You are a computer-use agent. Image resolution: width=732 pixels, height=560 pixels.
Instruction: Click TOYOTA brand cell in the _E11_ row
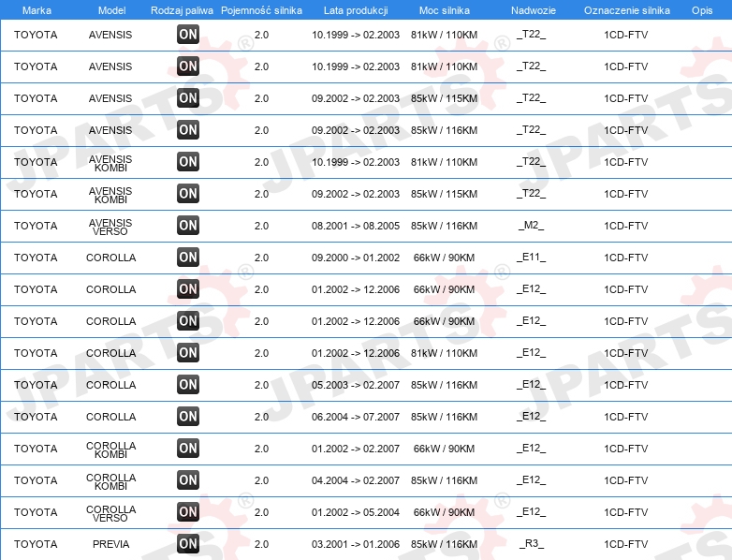36,258
